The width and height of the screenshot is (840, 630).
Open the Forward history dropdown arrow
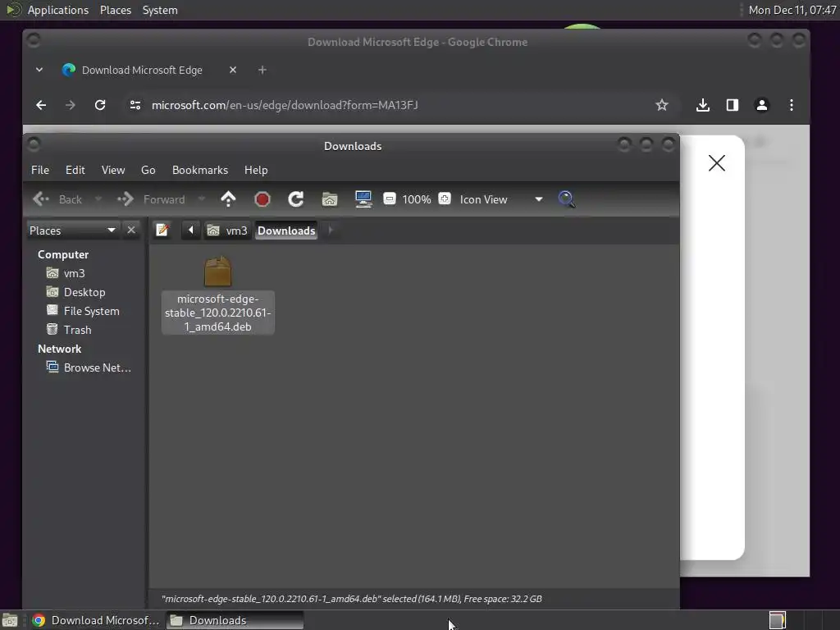(202, 199)
